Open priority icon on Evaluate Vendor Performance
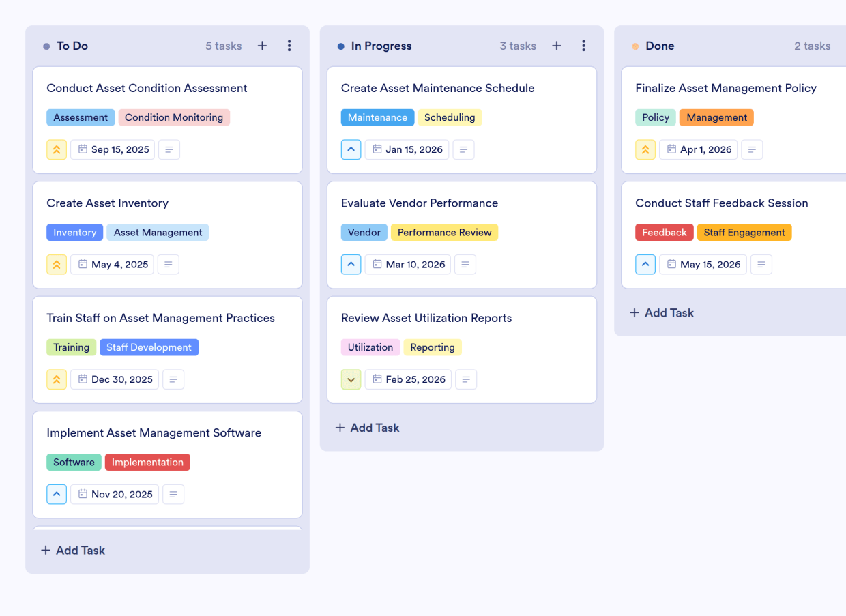 click(351, 265)
